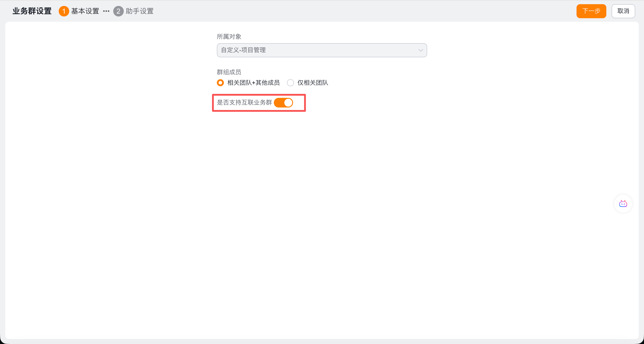Open the 所属对象 dropdown
Screen dimensions: 644x344
click(x=322, y=50)
